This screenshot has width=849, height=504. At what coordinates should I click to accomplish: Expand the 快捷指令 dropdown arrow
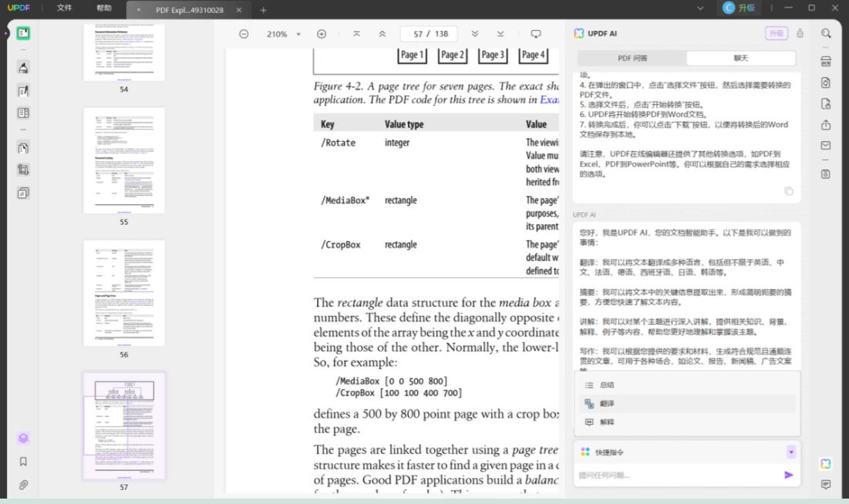[x=791, y=452]
